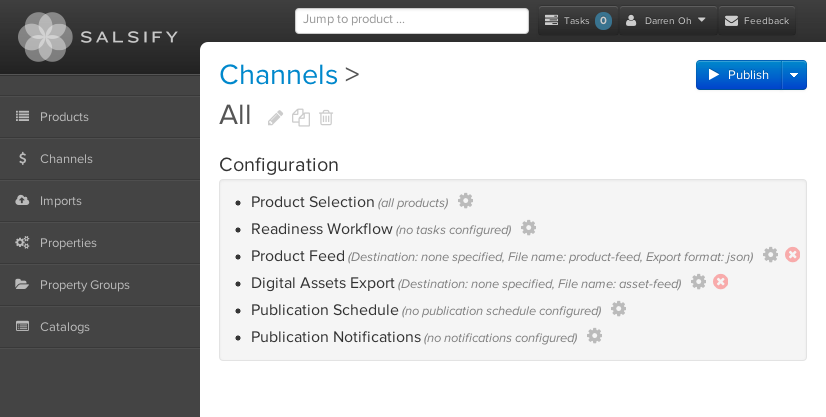Remove Digital Assets Export with red X
The height and width of the screenshot is (417, 826).
click(721, 281)
